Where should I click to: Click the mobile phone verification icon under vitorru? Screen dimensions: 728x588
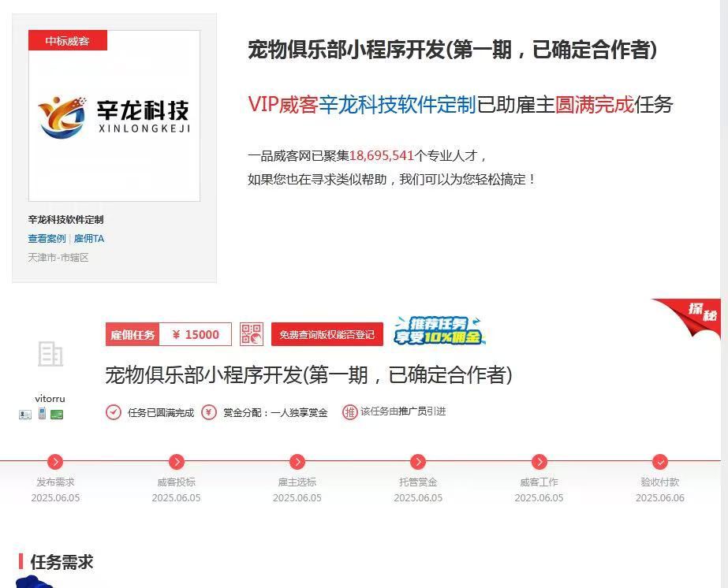click(x=40, y=414)
